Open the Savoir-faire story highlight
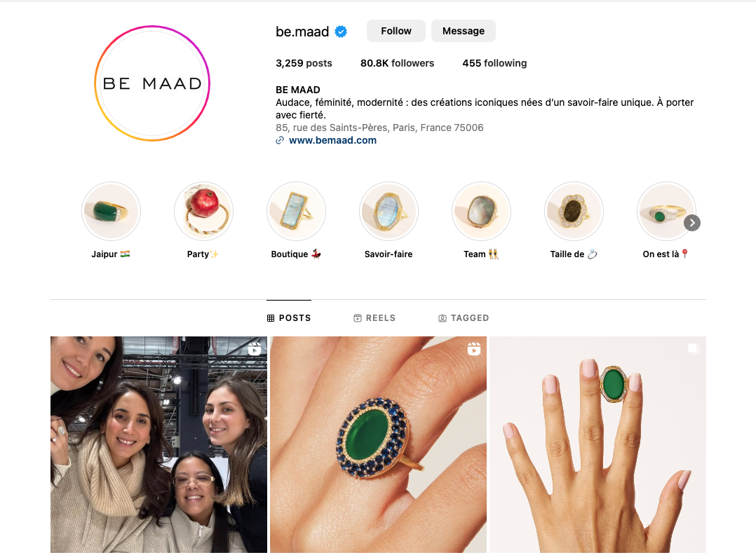Image resolution: width=756 pixels, height=555 pixels. point(389,211)
